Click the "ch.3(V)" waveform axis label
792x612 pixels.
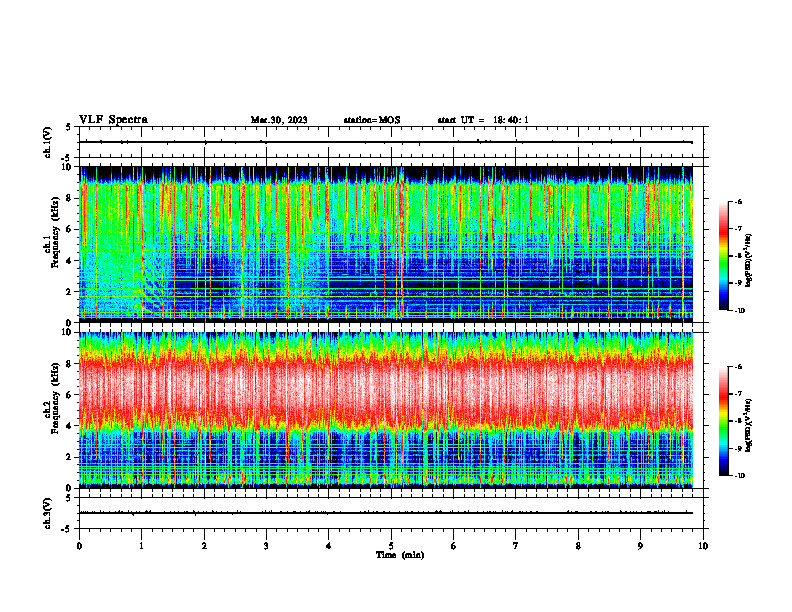pyautogui.click(x=47, y=513)
